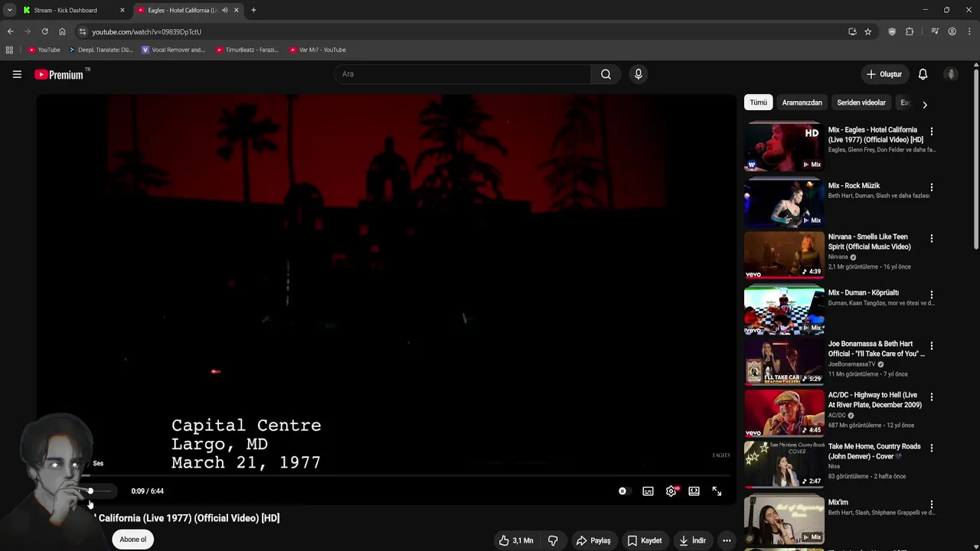Install app icon in address bar
The width and height of the screenshot is (980, 551).
pos(852,31)
